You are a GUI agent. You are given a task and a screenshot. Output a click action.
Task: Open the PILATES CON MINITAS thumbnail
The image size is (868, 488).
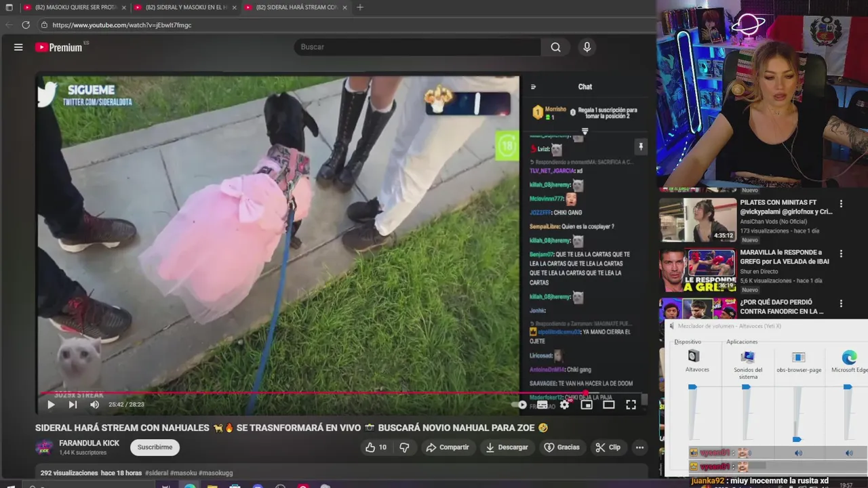pos(698,220)
